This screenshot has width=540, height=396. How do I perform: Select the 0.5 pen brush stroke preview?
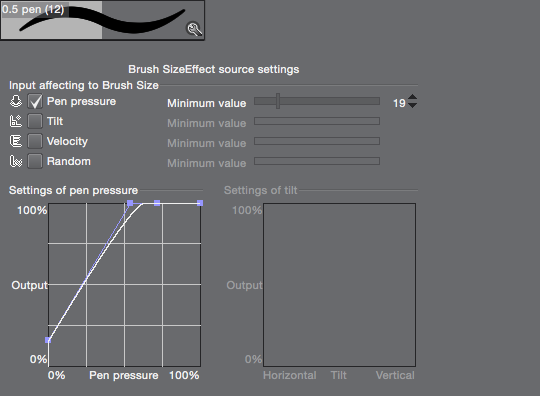[102, 20]
